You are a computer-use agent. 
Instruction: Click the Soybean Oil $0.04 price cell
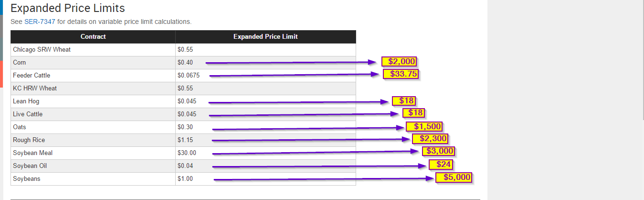(x=265, y=166)
